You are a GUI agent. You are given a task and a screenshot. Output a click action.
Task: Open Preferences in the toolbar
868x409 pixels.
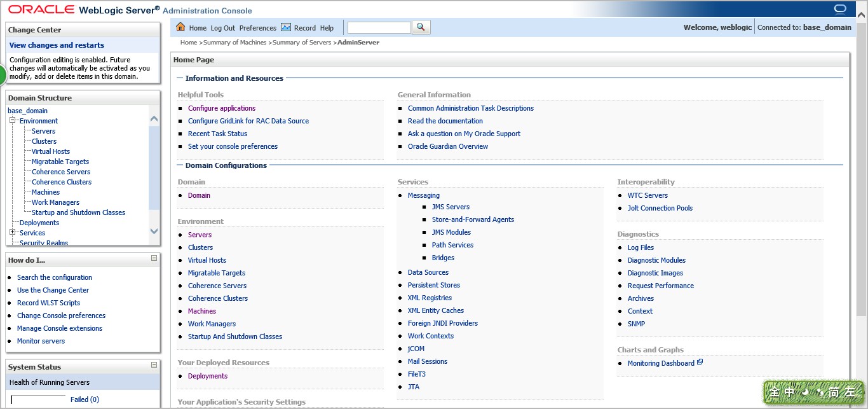tap(258, 28)
